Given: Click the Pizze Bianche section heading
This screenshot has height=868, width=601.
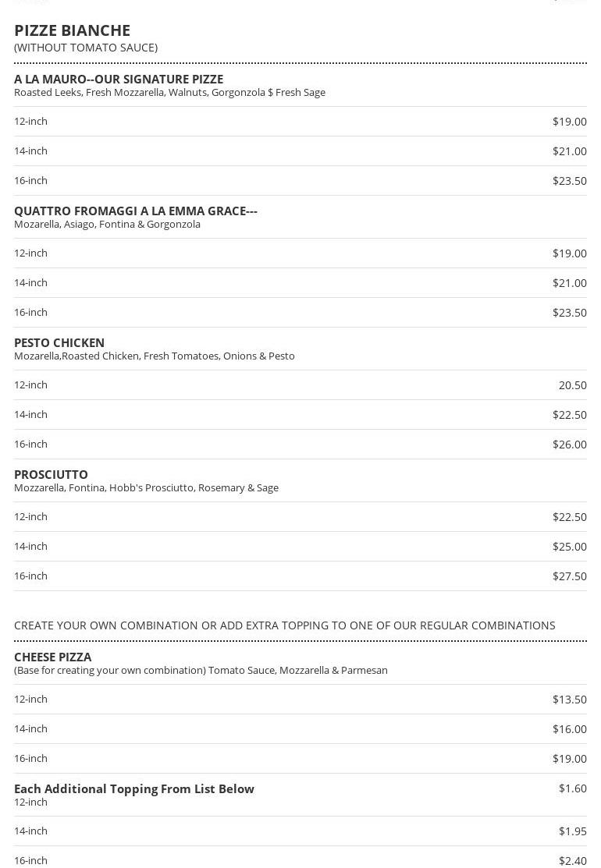Looking at the screenshot, I should (x=72, y=30).
